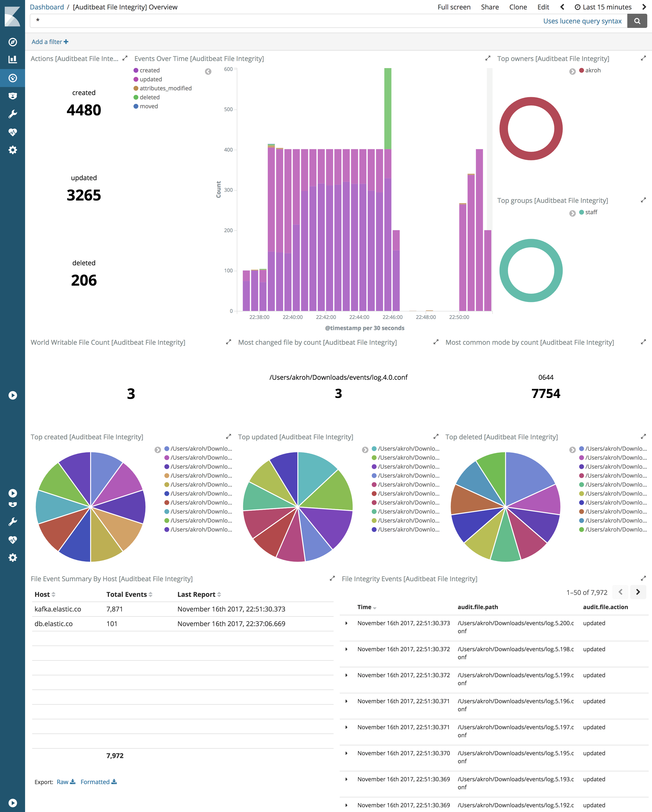Image resolution: width=652 pixels, height=812 pixels.
Task: Toggle the 'deleted' series visibility
Action: click(x=149, y=97)
